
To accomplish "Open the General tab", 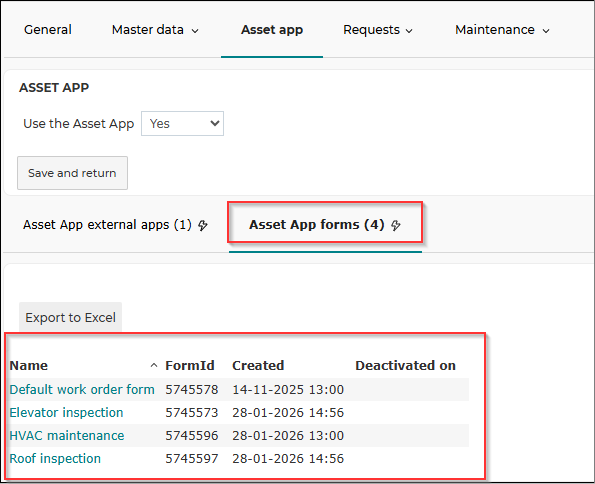I will (48, 30).
